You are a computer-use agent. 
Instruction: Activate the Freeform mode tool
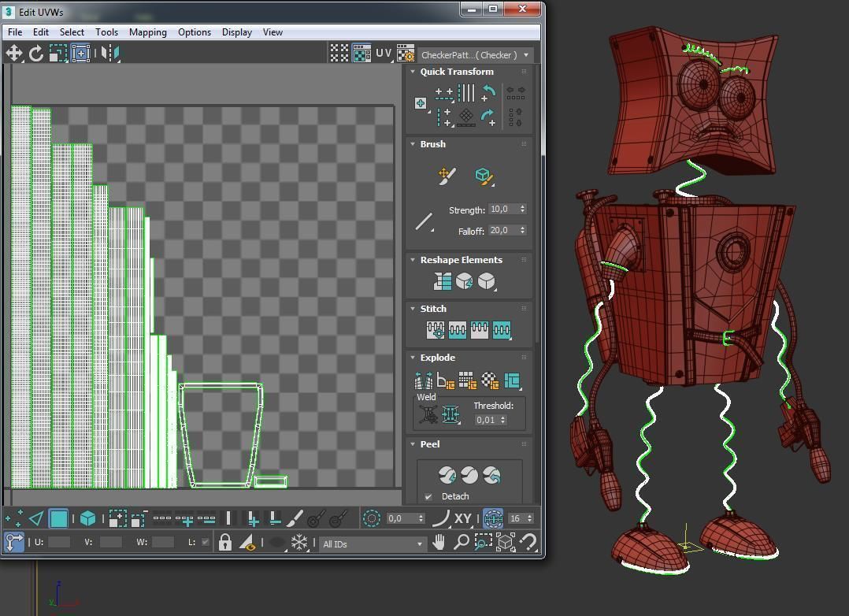[80, 53]
